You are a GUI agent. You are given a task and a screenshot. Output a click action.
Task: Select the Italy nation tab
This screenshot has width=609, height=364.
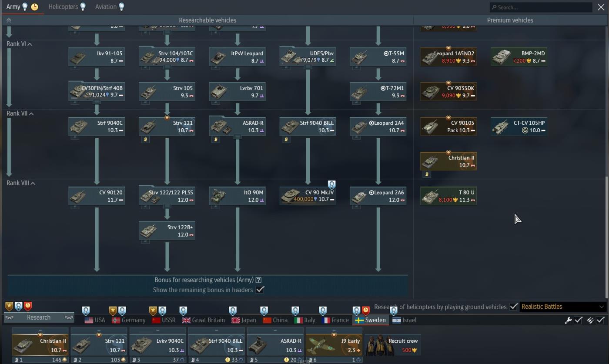pos(304,320)
